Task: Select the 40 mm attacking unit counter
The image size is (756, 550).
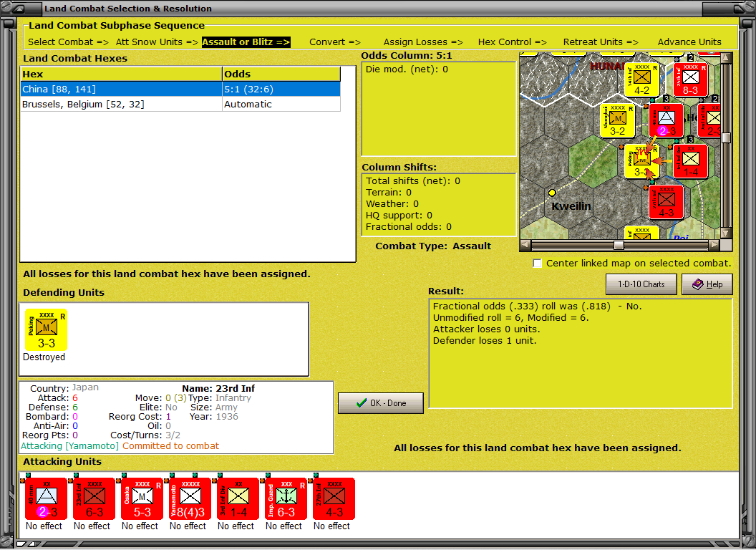Action: click(47, 499)
